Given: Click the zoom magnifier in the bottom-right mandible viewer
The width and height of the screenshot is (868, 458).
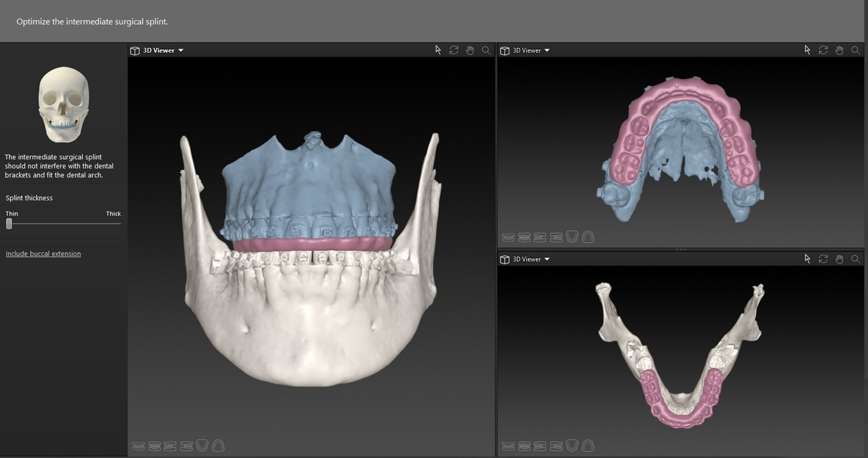Looking at the screenshot, I should click(x=855, y=259).
